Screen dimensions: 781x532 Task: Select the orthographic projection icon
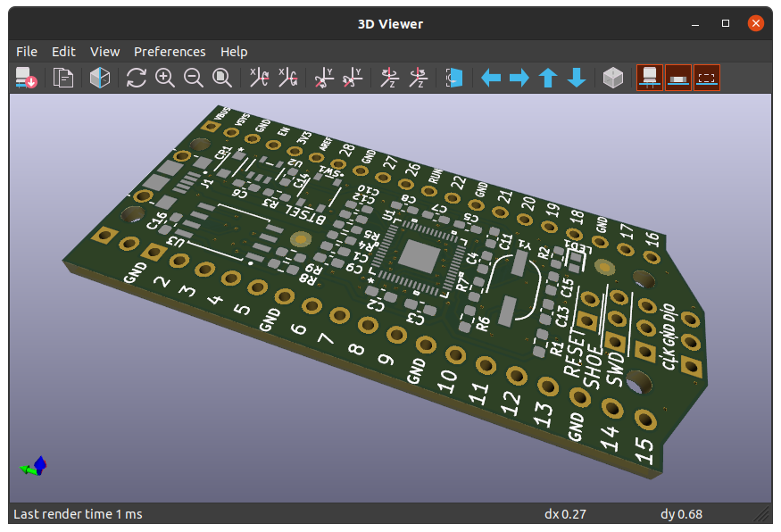[x=100, y=78]
